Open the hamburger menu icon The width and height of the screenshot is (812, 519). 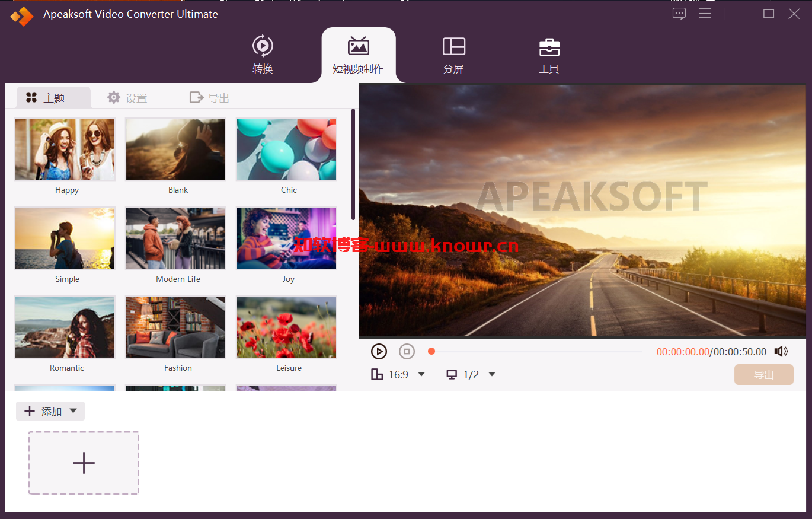[x=705, y=14]
